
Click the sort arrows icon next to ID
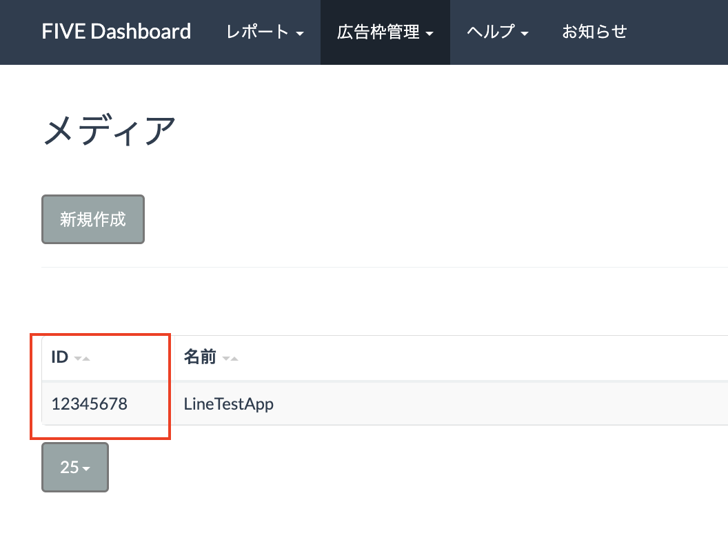(82, 358)
